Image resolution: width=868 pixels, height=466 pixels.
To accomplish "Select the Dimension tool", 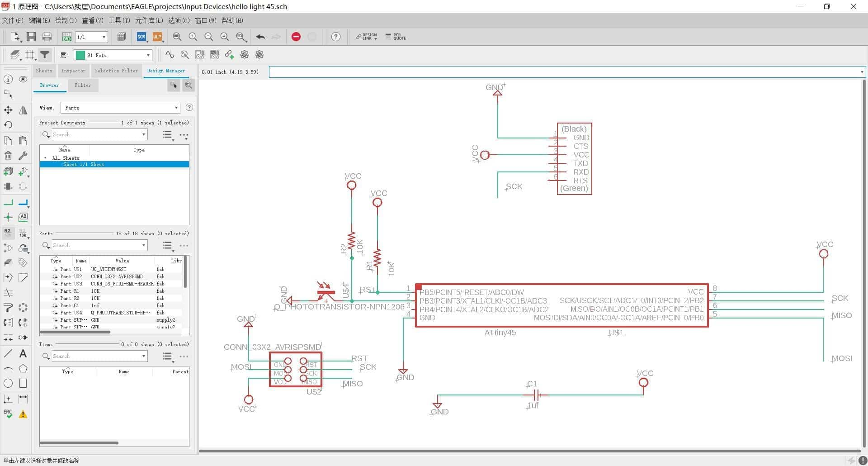I will [x=23, y=399].
